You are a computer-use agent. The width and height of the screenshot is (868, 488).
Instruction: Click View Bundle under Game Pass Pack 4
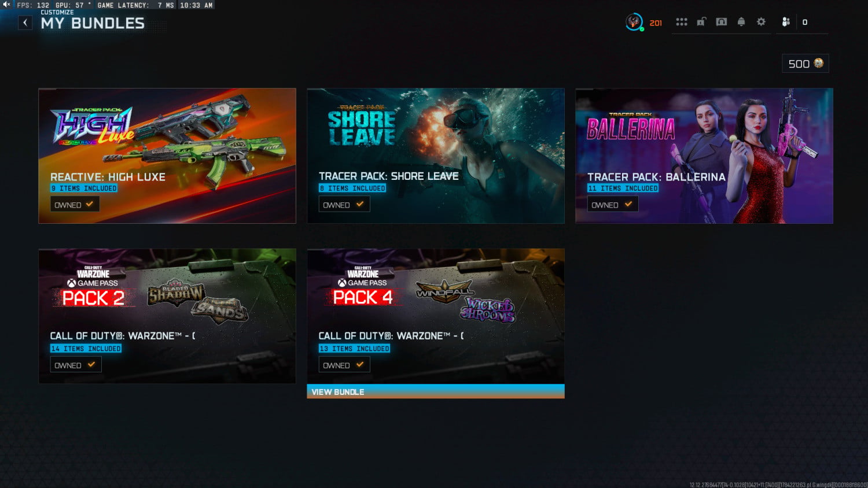(436, 391)
